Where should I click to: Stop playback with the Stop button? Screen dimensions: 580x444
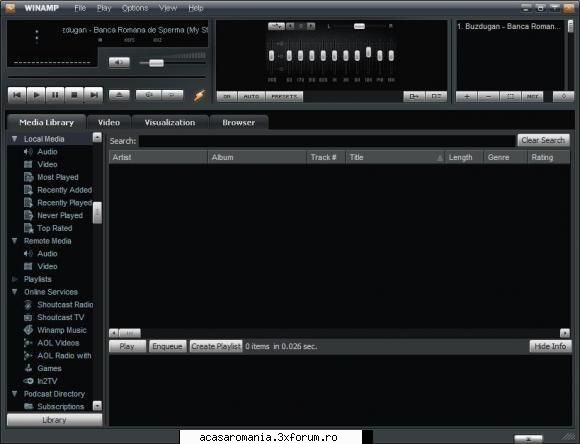74,95
